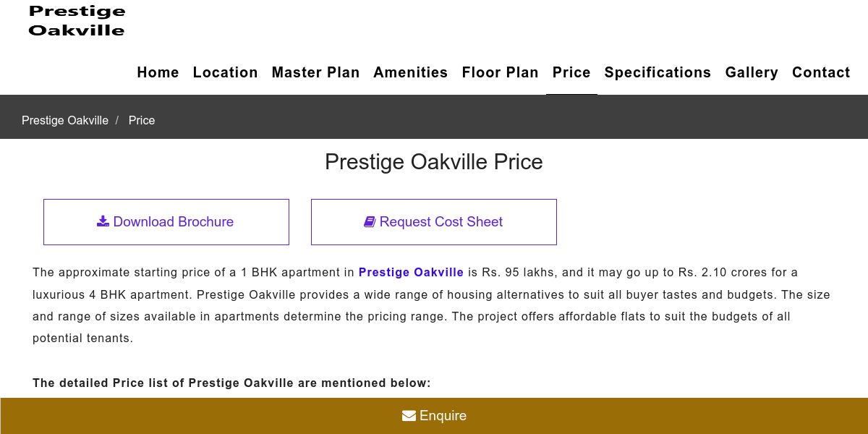Click the book icon beside Request Cost Sheet

pos(370,221)
